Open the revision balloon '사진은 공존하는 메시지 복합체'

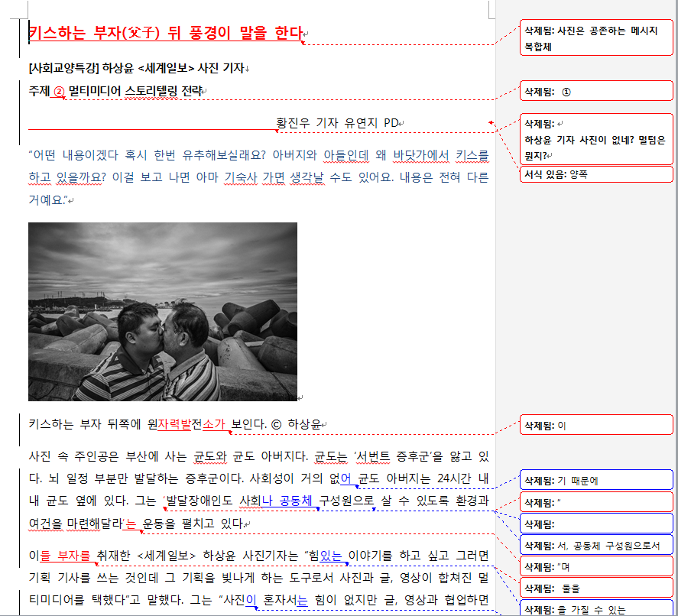coord(596,38)
